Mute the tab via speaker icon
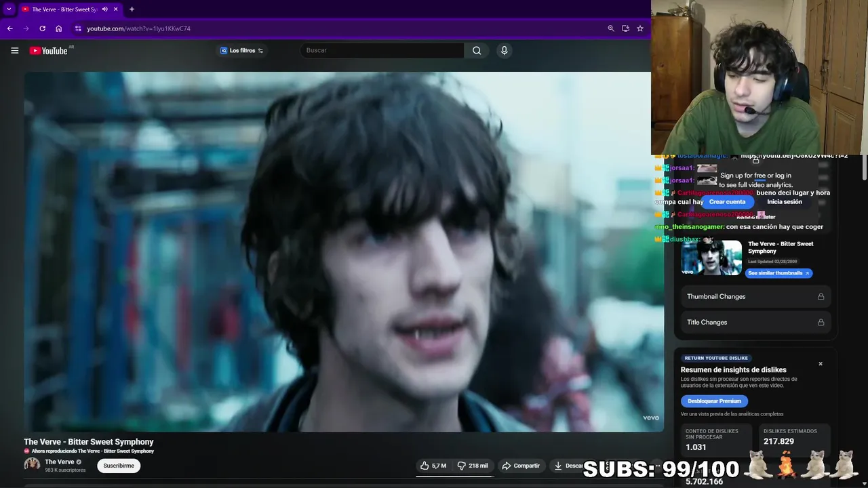Screen dimensions: 868x488 coord(104,9)
